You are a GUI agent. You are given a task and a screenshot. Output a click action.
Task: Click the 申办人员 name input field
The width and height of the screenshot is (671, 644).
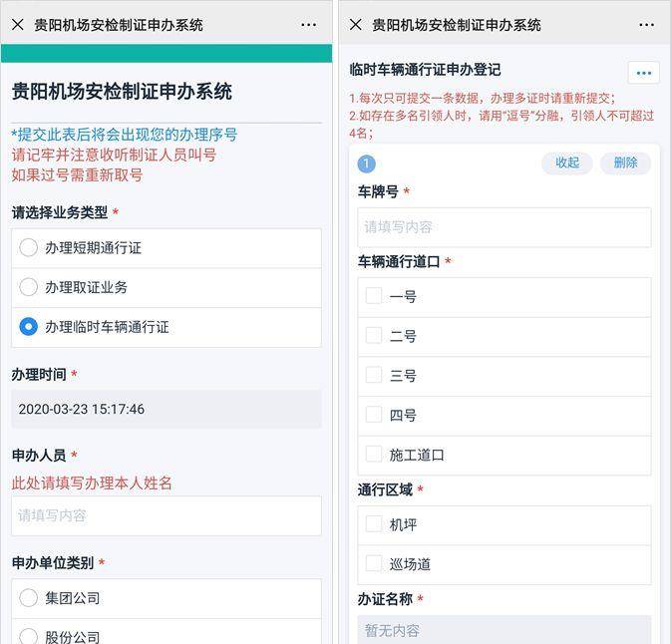pos(167,515)
